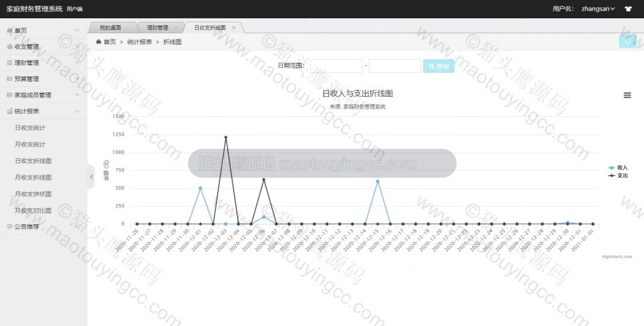644x326 pixels.
Task: Click the 支出 peak point on 2020-12-03
Action: (226, 138)
